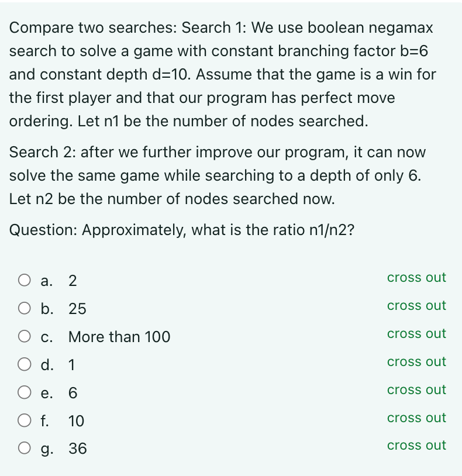
Task: Cross out answer option d
Action: pos(416,361)
